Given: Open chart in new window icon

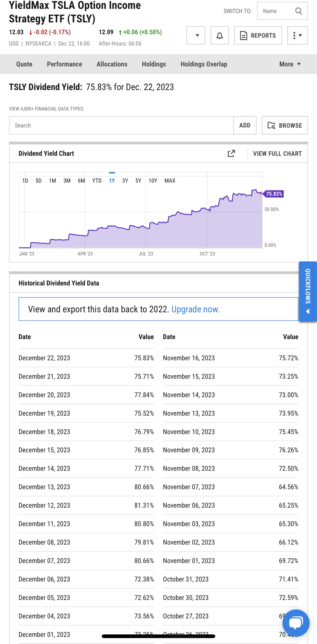Looking at the screenshot, I should 231,154.
